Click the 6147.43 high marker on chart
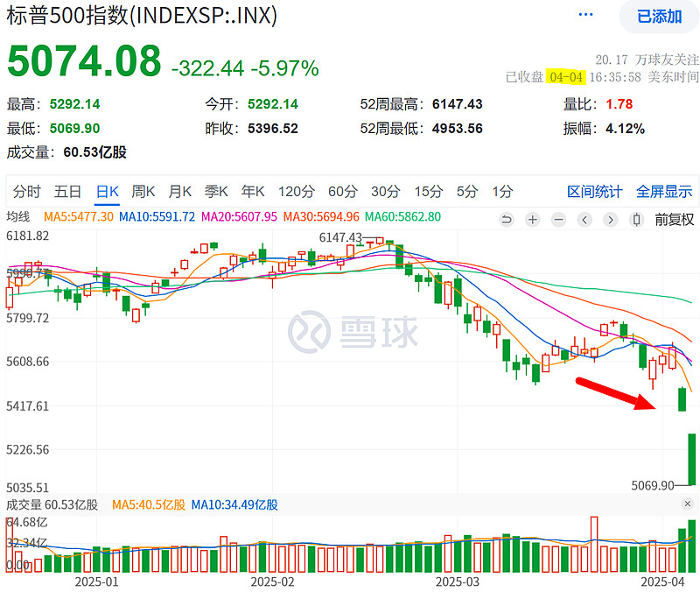The width and height of the screenshot is (700, 592). pos(340,237)
